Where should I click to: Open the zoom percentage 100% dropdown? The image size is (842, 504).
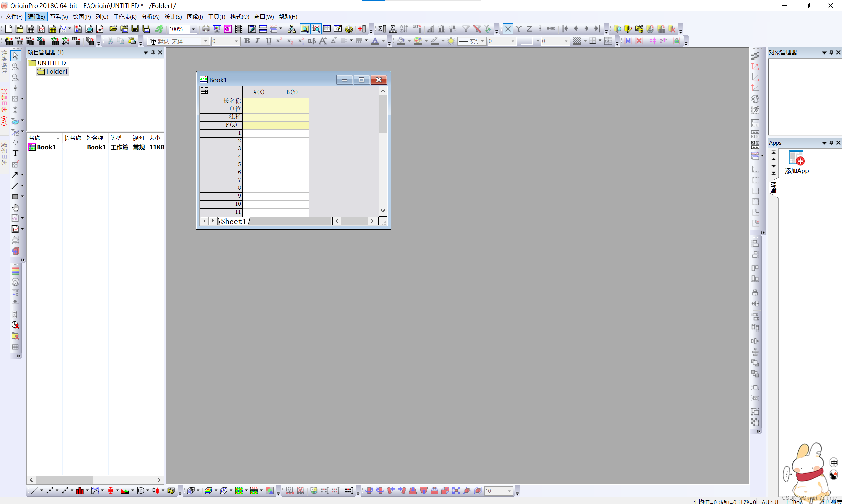193,29
